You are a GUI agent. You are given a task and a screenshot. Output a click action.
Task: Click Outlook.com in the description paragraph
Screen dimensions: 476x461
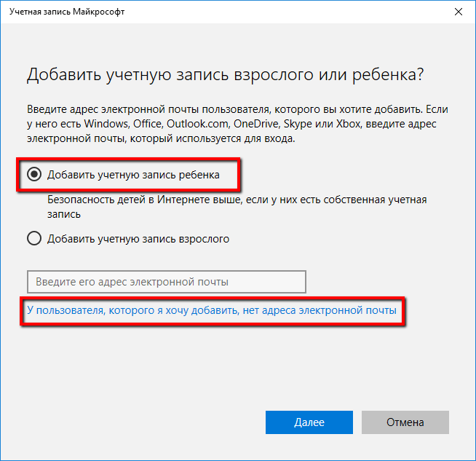199,124
